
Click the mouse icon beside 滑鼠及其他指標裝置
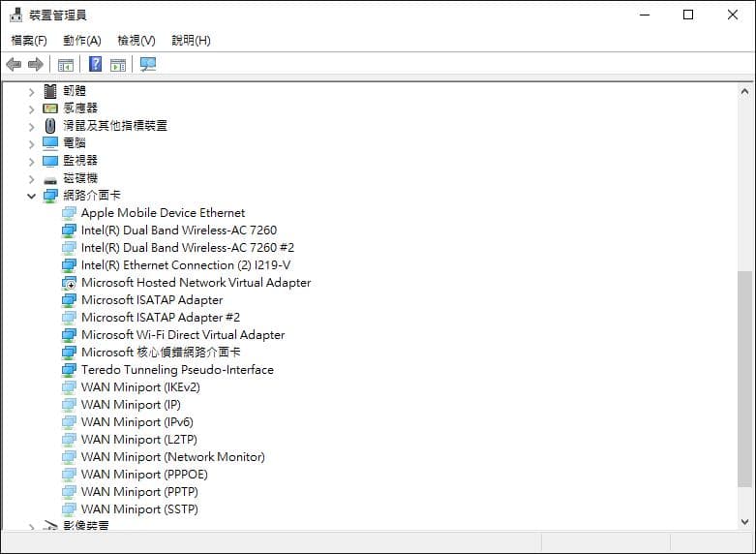(50, 126)
